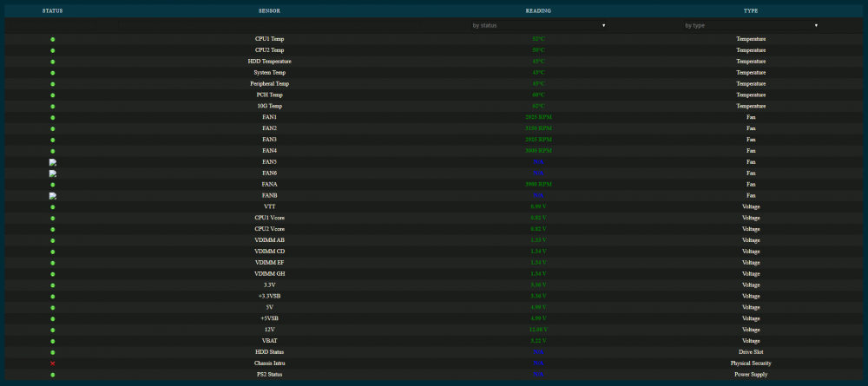Click the broken status image for FAN6
Screen dimensions: 868x386
53,173
